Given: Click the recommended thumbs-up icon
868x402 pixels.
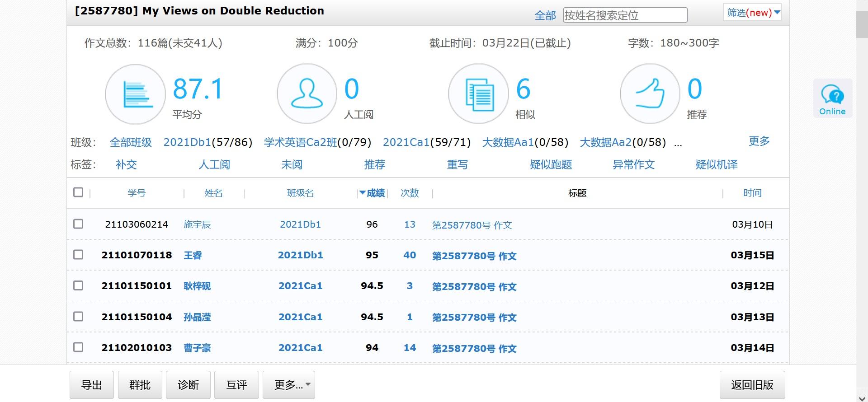Looking at the screenshot, I should pos(650,94).
